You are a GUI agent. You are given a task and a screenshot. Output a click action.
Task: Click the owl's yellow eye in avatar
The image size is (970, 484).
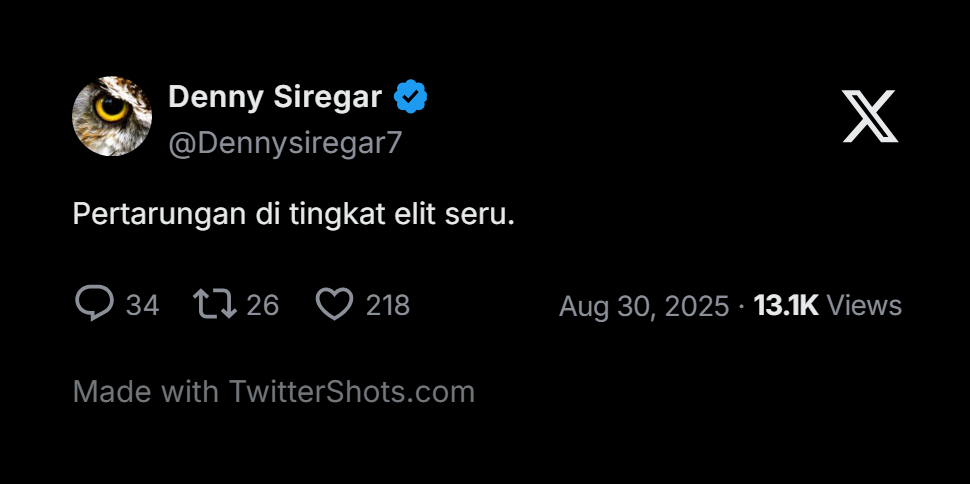(108, 105)
